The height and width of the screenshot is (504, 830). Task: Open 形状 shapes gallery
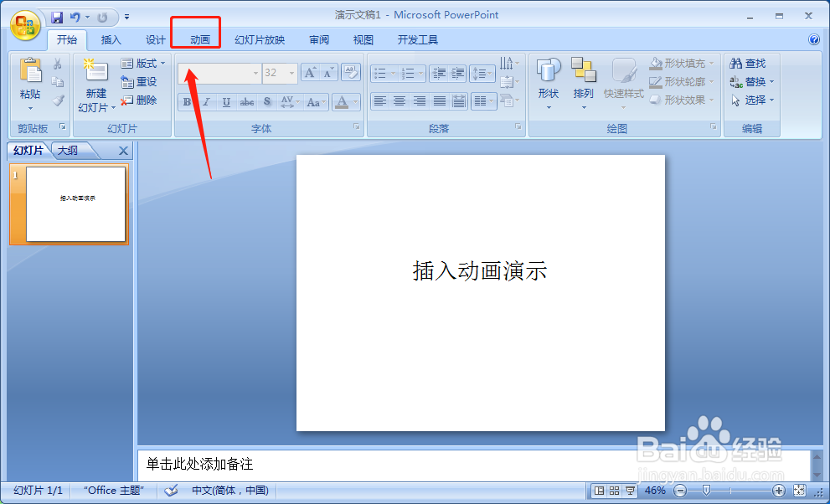[549, 84]
